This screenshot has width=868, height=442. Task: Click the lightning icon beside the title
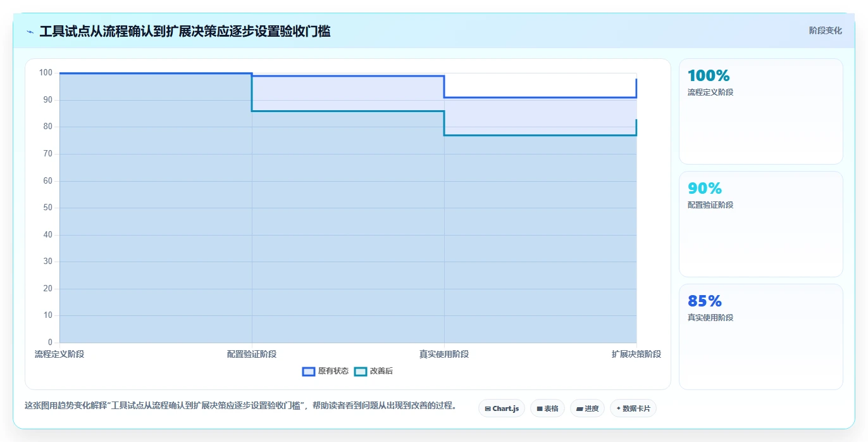(30, 32)
